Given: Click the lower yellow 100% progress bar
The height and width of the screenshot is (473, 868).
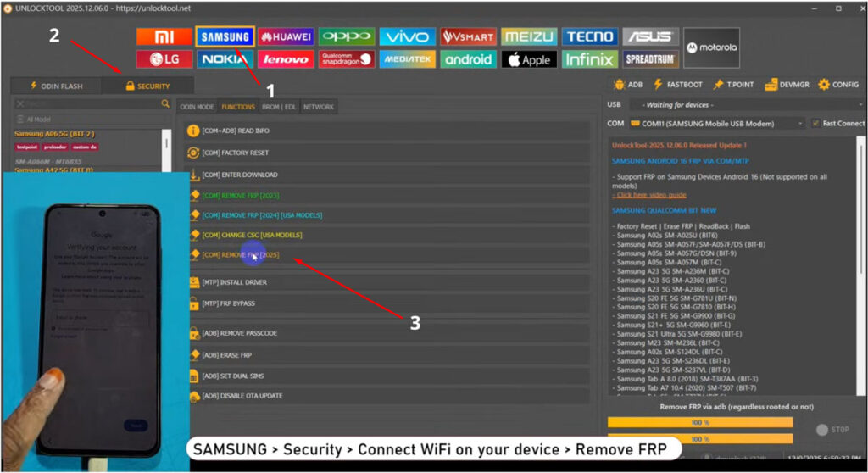Looking at the screenshot, I should (x=699, y=439).
